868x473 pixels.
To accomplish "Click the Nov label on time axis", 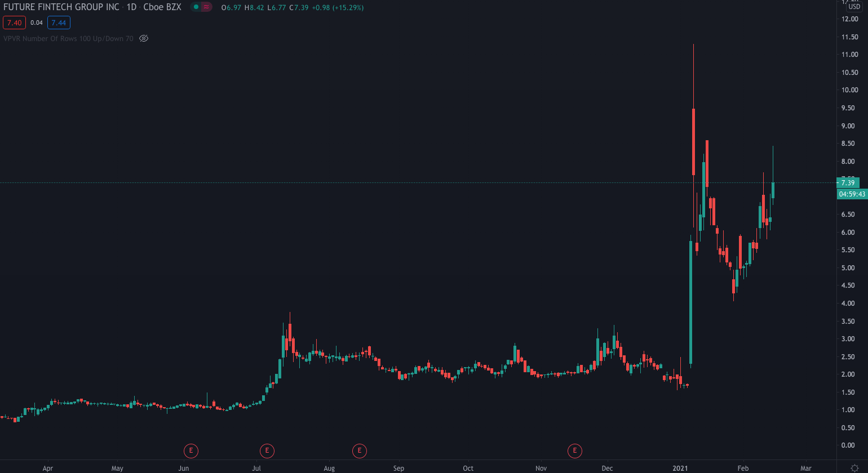I will 541,468.
